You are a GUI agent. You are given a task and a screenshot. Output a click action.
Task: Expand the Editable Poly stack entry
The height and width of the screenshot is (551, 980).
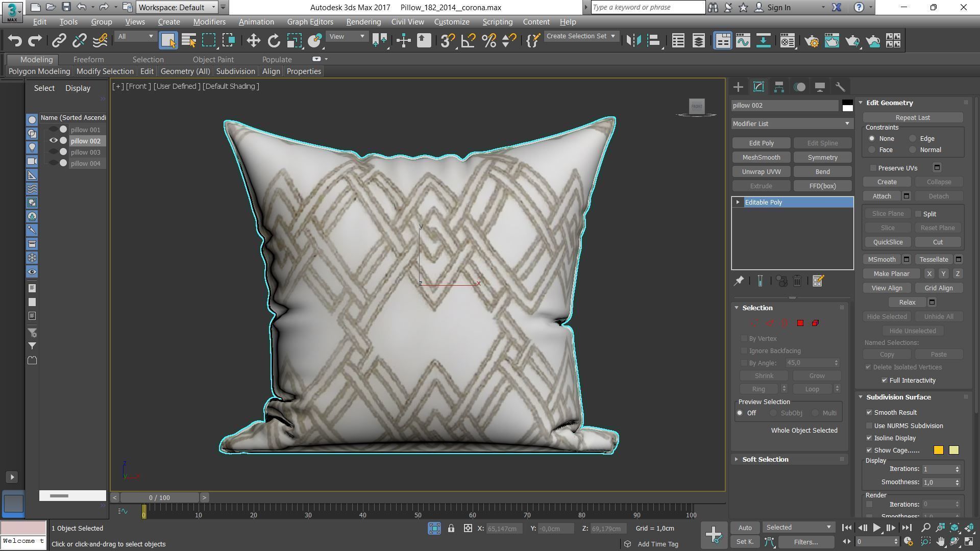click(x=738, y=203)
